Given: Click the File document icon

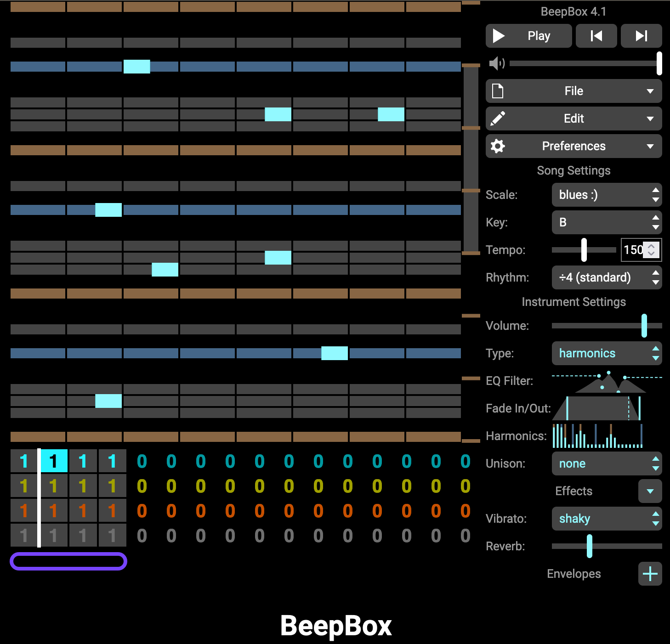Looking at the screenshot, I should coord(499,91).
